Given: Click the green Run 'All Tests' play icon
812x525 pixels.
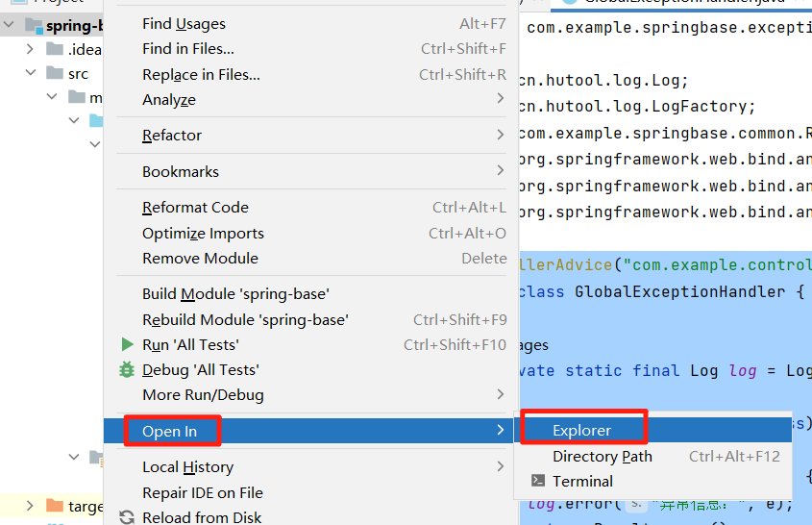Looking at the screenshot, I should (128, 344).
